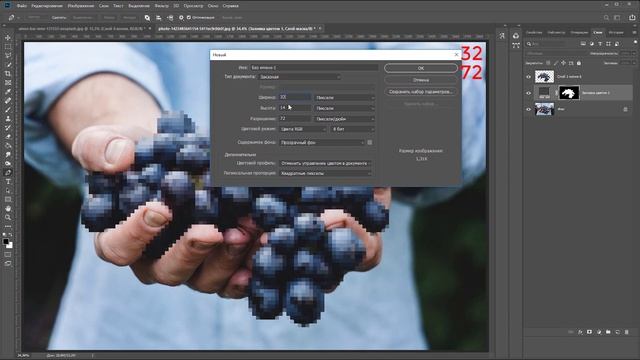This screenshot has width=640, height=360.
Task: Hide the top 'Слой 1 копия' layer
Action: click(529, 77)
